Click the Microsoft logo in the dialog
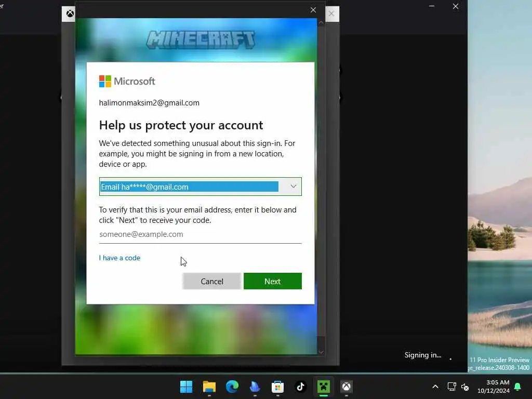The width and height of the screenshot is (532, 399). [x=127, y=82]
